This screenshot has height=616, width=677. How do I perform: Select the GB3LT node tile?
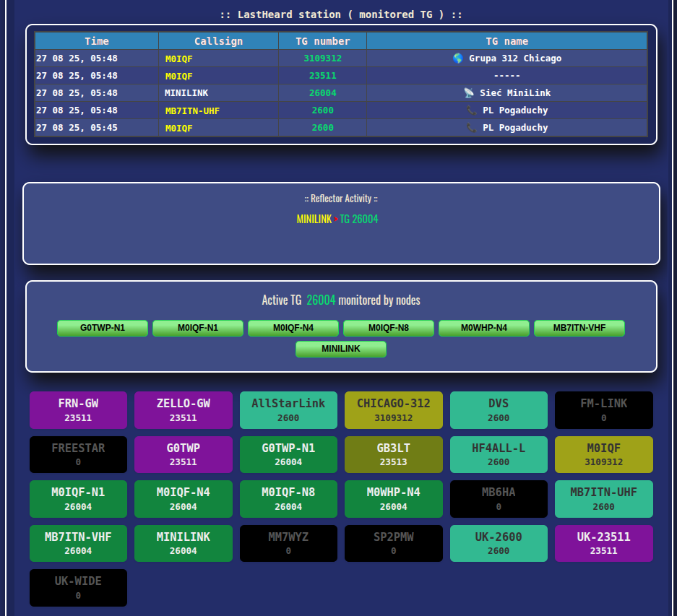coord(394,455)
